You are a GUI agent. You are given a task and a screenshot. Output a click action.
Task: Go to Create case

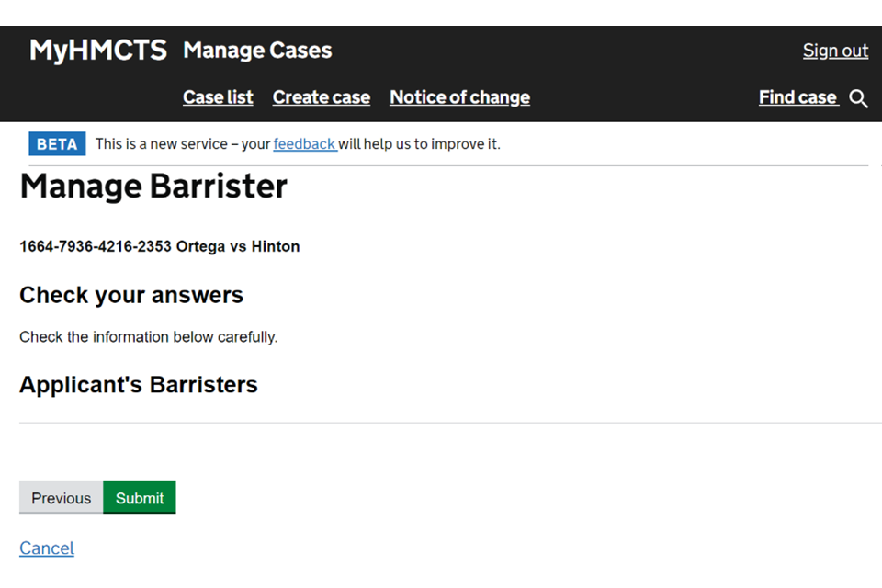321,97
